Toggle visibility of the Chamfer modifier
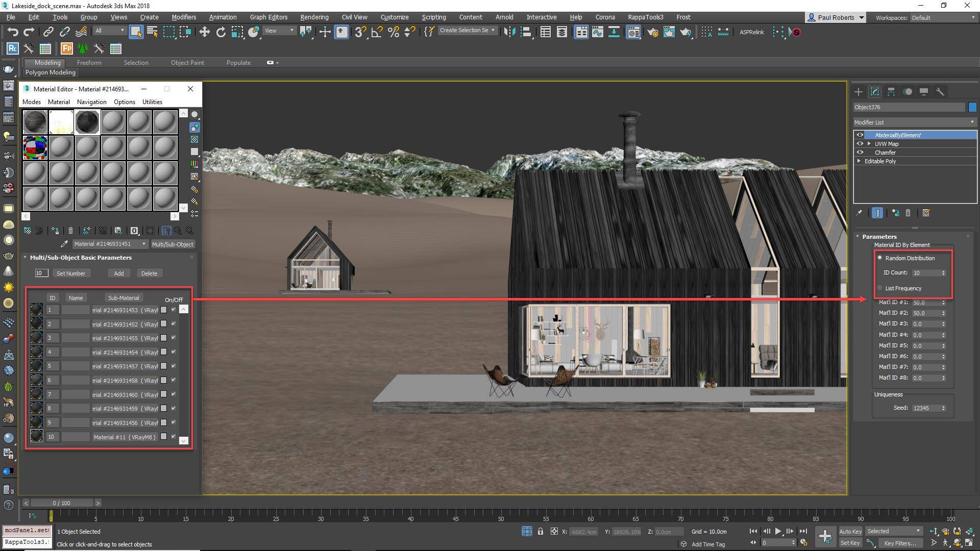The image size is (980, 551). click(x=860, y=152)
